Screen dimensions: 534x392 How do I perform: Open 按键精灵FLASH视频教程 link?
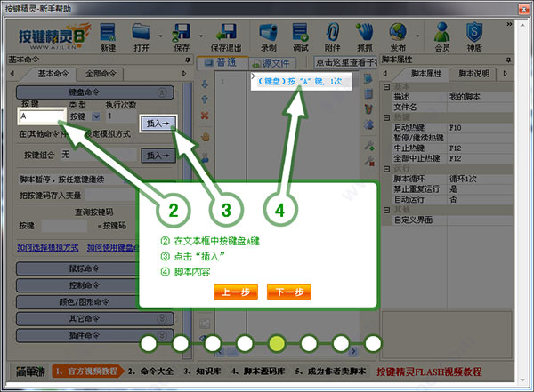point(429,372)
